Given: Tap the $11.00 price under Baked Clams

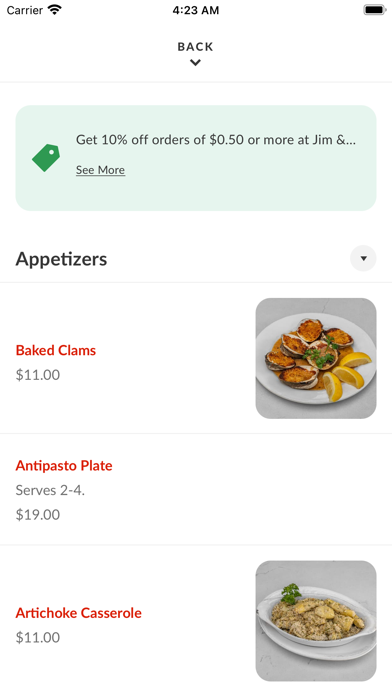Looking at the screenshot, I should [x=38, y=375].
